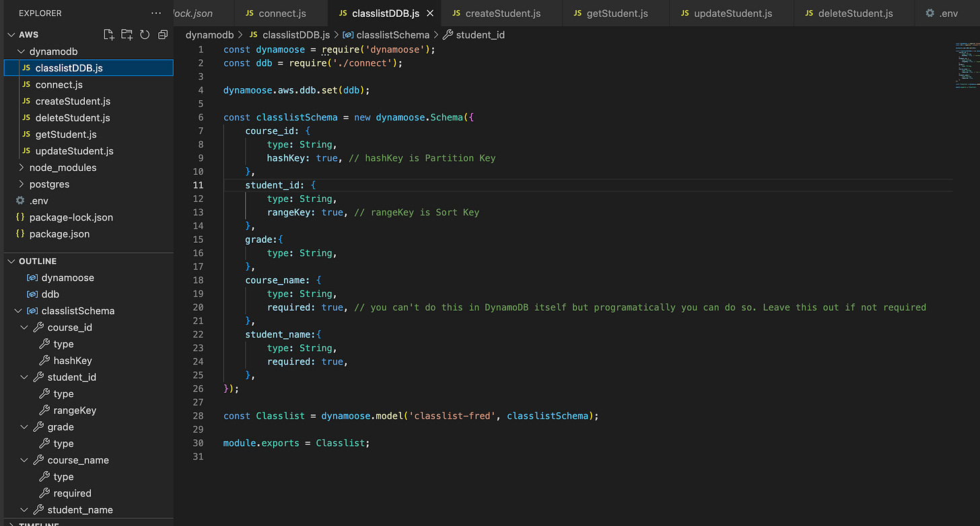Viewport: 980px width, 526px height.
Task: Click the Collapse Folders icon in Explorer
Action: (162, 35)
